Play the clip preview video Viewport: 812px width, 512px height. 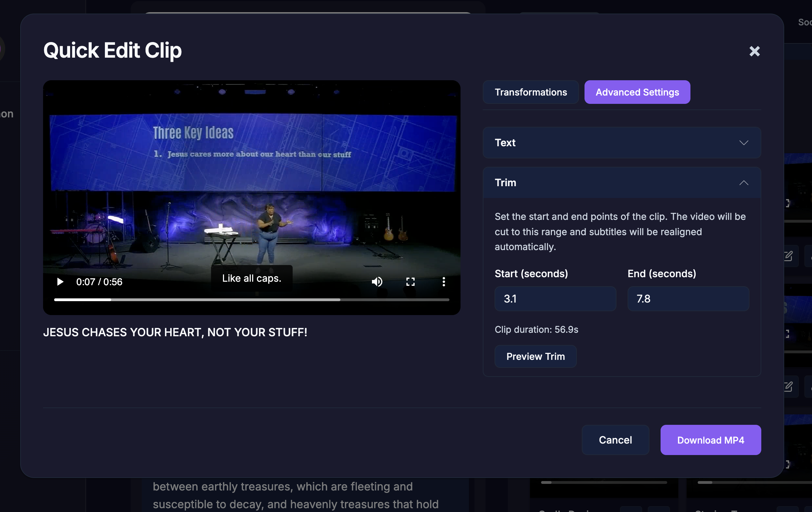coord(60,282)
